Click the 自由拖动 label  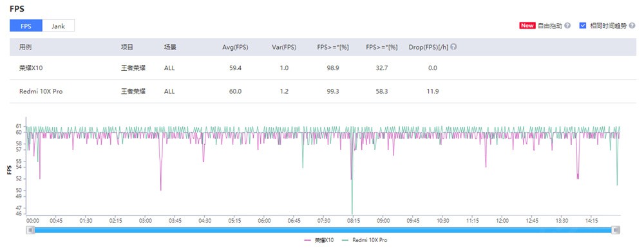[x=550, y=26]
